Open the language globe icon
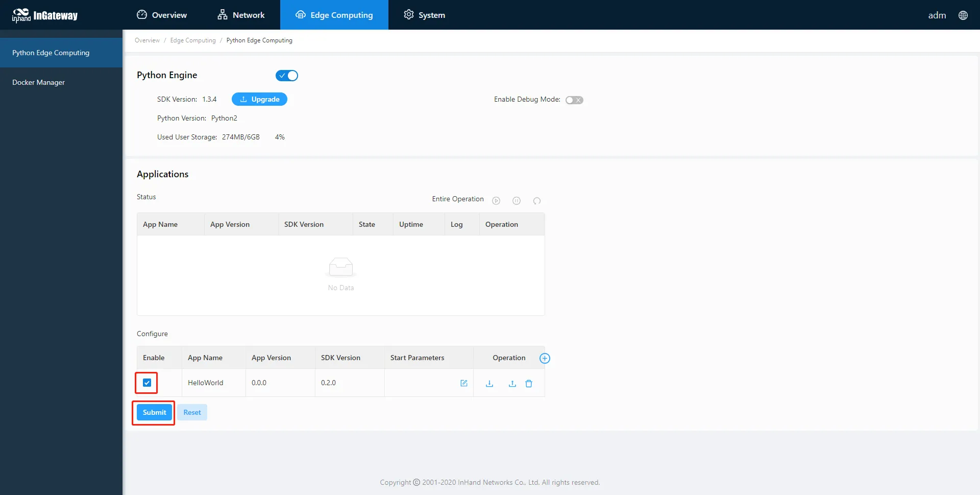This screenshot has width=980, height=495. (963, 15)
